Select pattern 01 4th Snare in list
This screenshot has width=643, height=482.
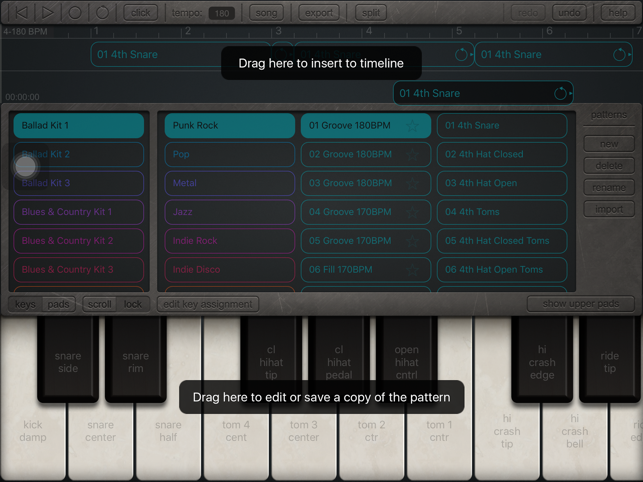(502, 126)
